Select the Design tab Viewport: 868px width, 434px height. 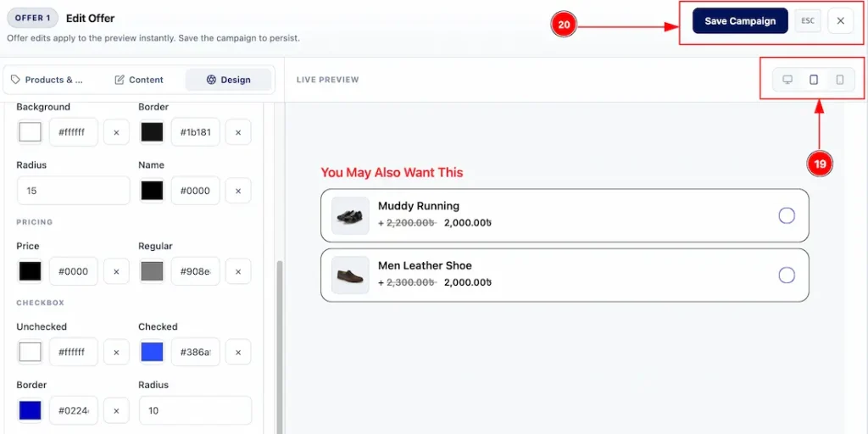228,80
